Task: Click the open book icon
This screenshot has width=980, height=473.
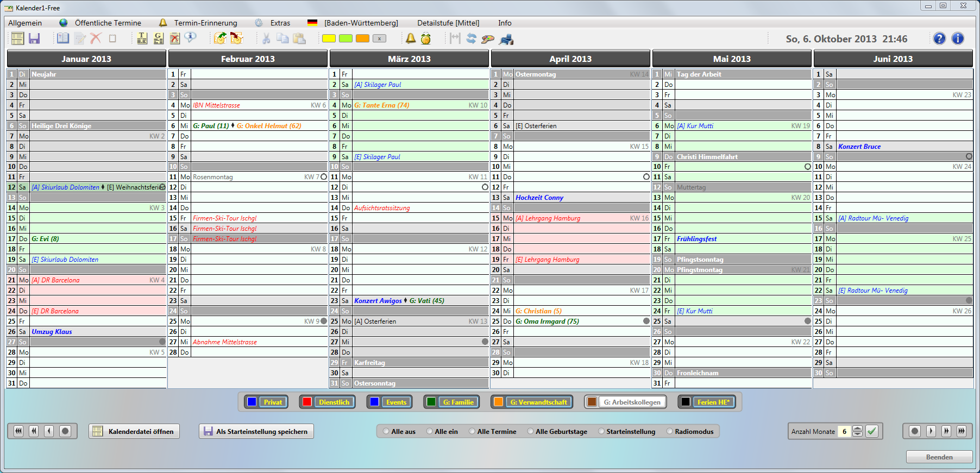Action: [x=63, y=39]
